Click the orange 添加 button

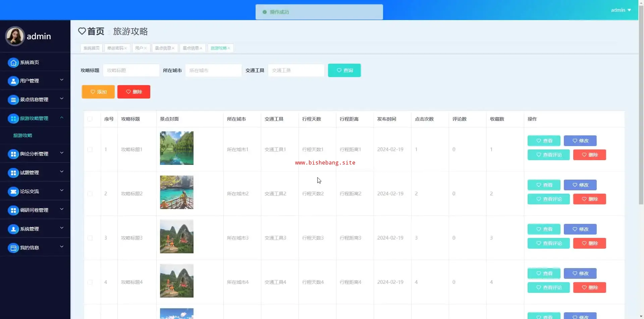[98, 92]
